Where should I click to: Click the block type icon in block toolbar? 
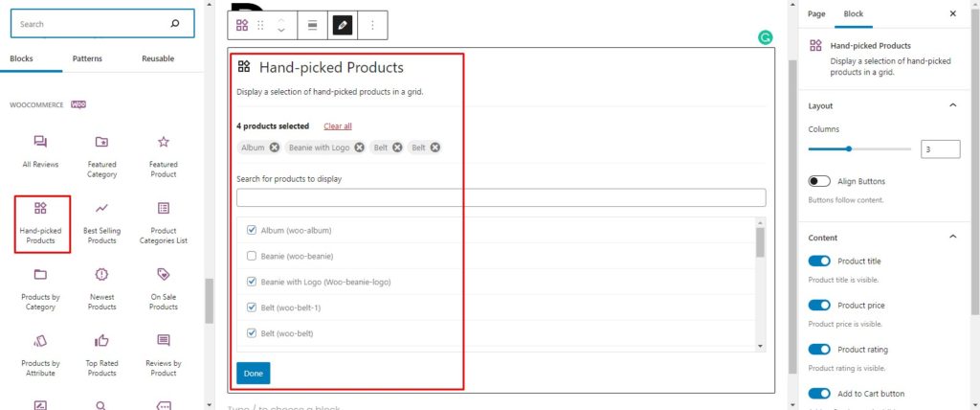(x=242, y=25)
